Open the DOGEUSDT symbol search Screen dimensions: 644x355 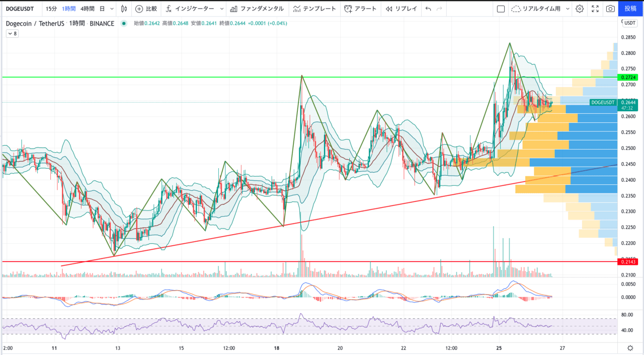(20, 9)
